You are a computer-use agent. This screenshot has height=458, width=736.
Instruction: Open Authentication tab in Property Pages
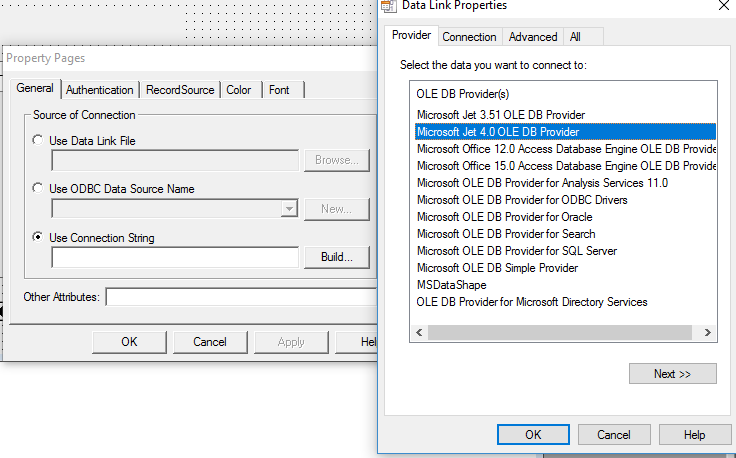point(100,90)
